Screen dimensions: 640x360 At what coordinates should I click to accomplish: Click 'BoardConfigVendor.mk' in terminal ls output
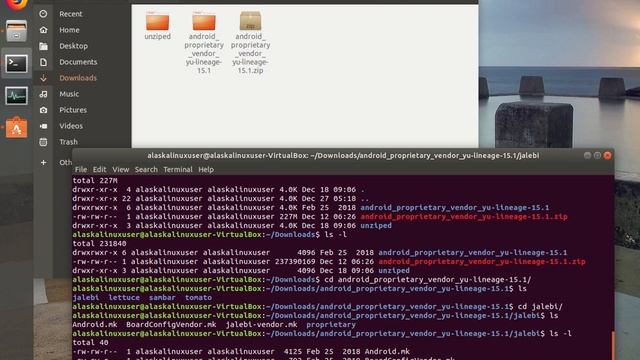tap(171, 324)
